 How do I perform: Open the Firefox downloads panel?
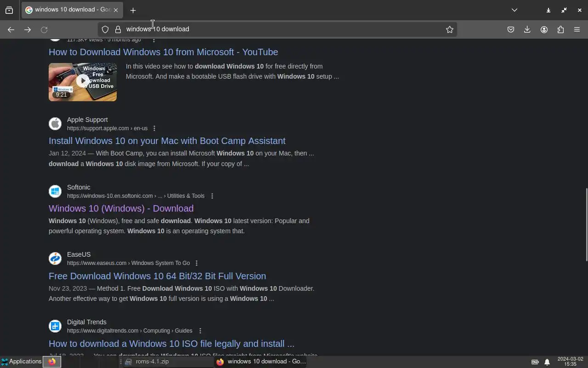(x=527, y=29)
